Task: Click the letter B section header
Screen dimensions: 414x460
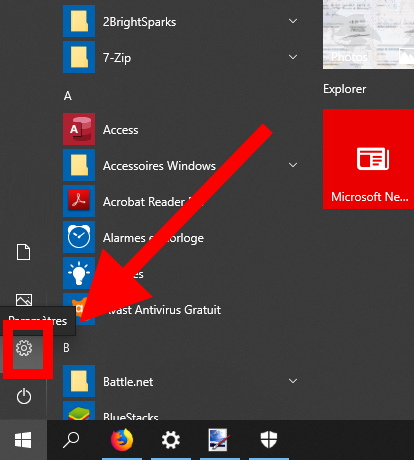Action: click(67, 348)
